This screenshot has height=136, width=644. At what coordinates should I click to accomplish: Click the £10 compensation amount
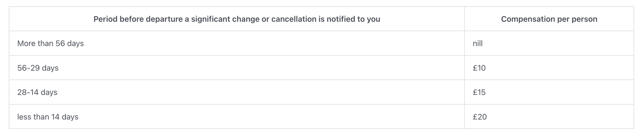pyautogui.click(x=479, y=68)
